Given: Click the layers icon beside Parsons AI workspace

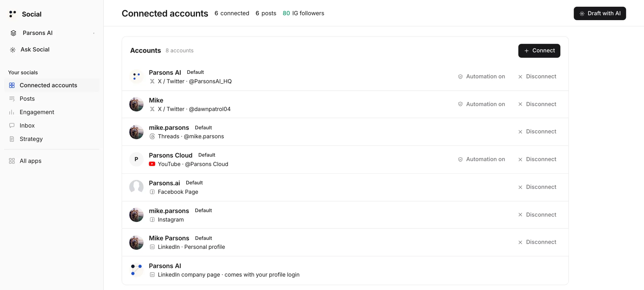Looking at the screenshot, I should [x=13, y=33].
